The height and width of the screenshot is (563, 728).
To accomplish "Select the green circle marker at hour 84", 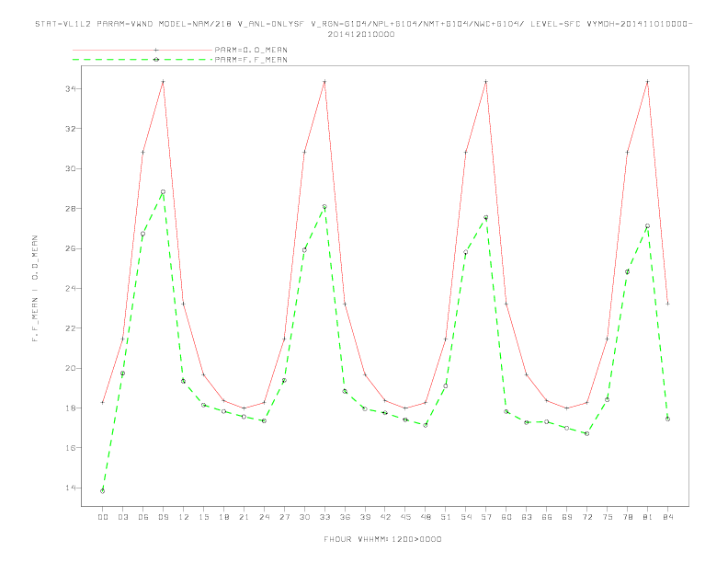I will [667, 419].
